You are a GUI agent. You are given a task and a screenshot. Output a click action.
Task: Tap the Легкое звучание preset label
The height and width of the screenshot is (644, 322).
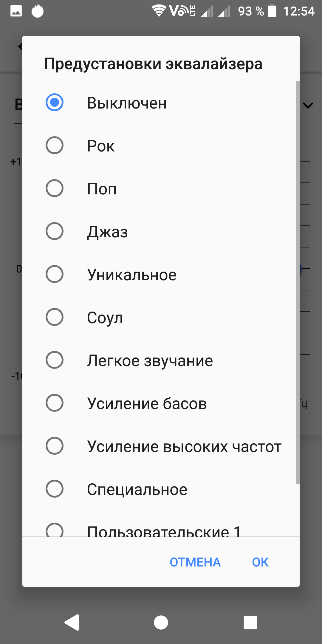coord(150,360)
